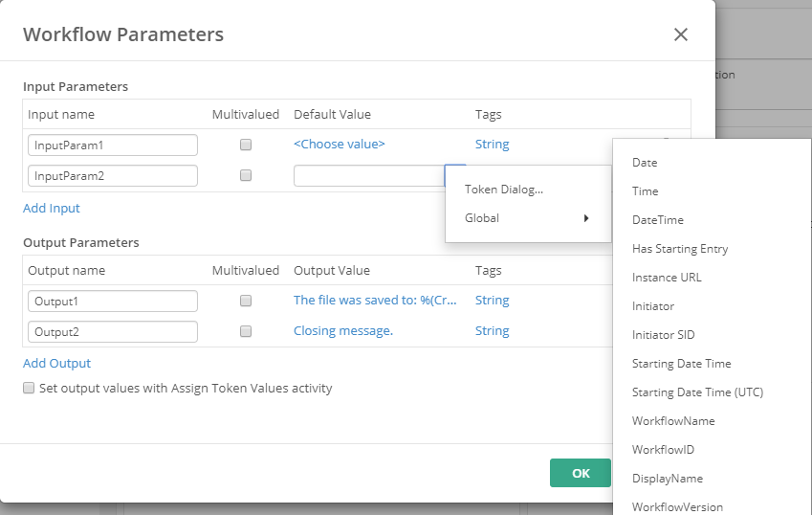812x515 pixels.
Task: Select Instance URL token
Action: click(666, 278)
